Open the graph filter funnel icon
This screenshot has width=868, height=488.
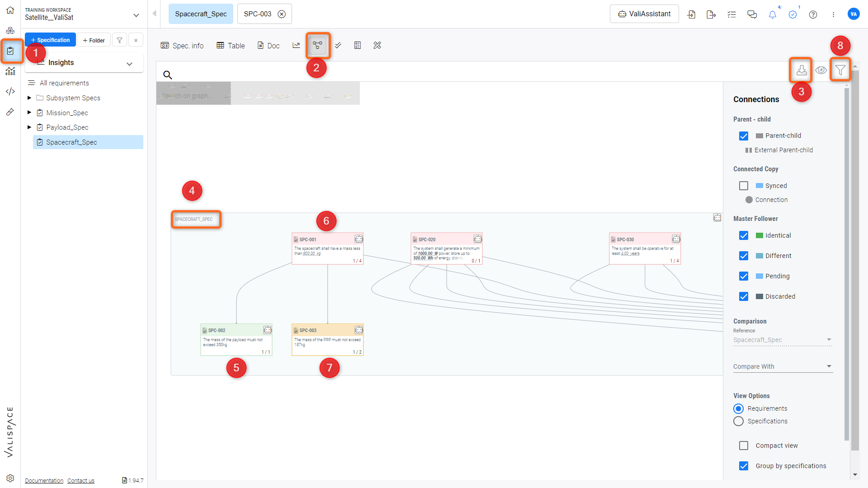(840, 70)
